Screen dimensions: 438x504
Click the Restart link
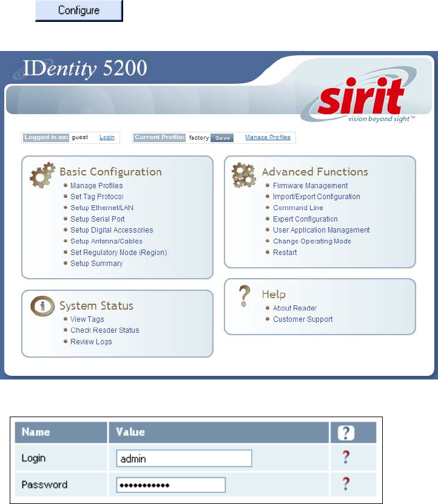(x=285, y=253)
